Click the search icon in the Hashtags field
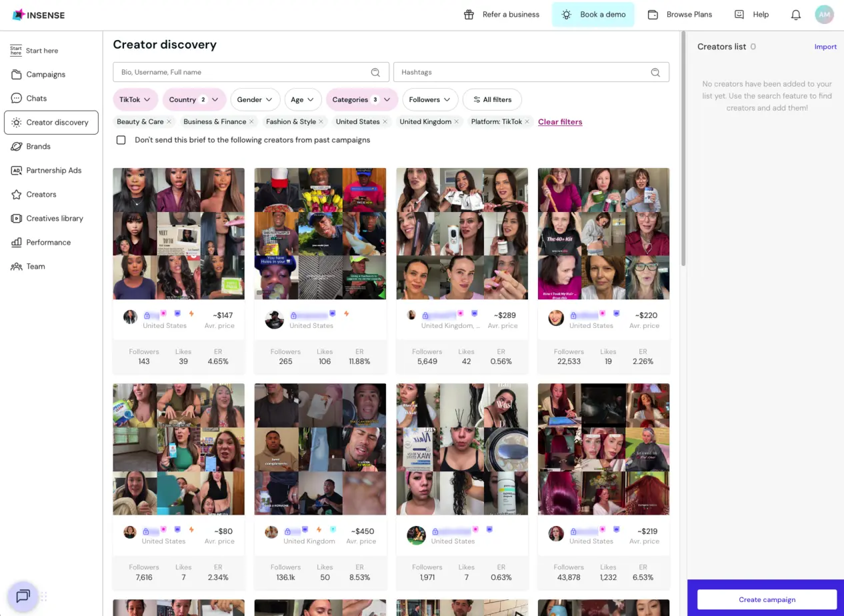Viewport: 844px width, 616px height. tap(655, 72)
